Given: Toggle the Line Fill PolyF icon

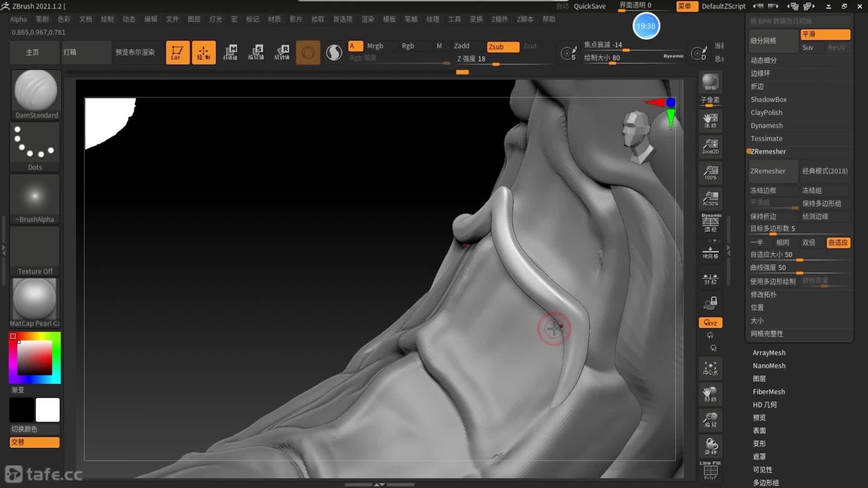Looking at the screenshot, I should 710,470.
